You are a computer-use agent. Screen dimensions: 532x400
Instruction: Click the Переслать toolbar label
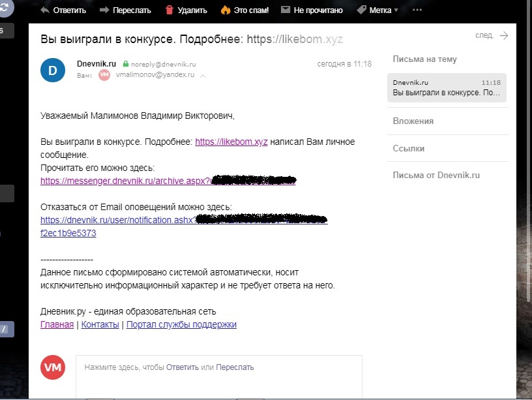point(132,10)
